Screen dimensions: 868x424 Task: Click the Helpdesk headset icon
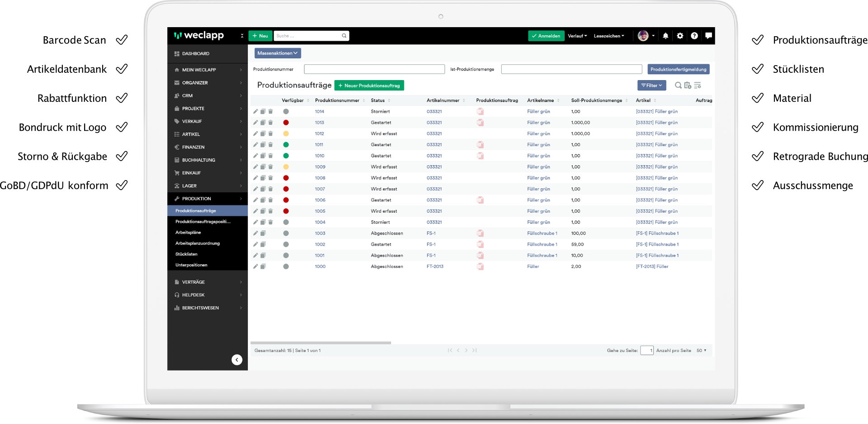(x=177, y=295)
